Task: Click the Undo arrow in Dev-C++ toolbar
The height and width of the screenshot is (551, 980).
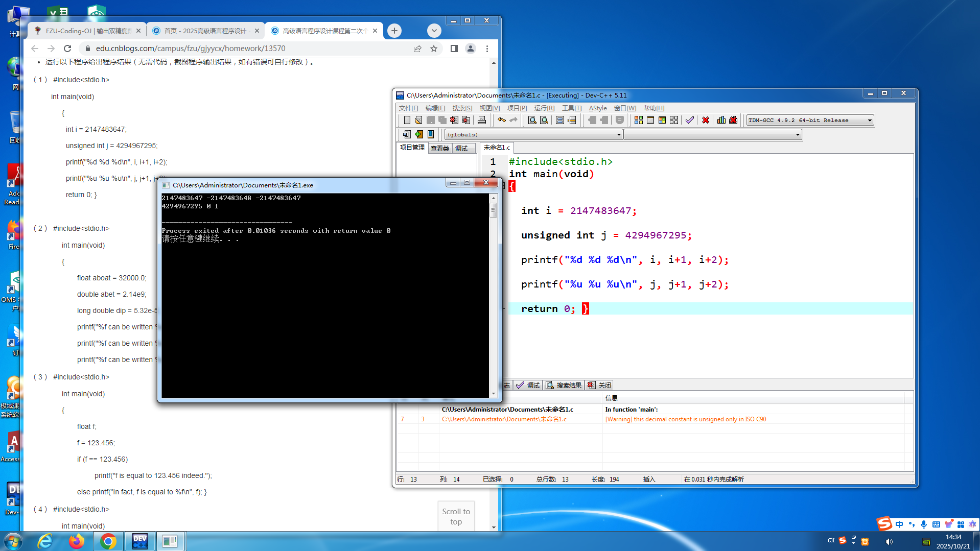Action: point(502,120)
